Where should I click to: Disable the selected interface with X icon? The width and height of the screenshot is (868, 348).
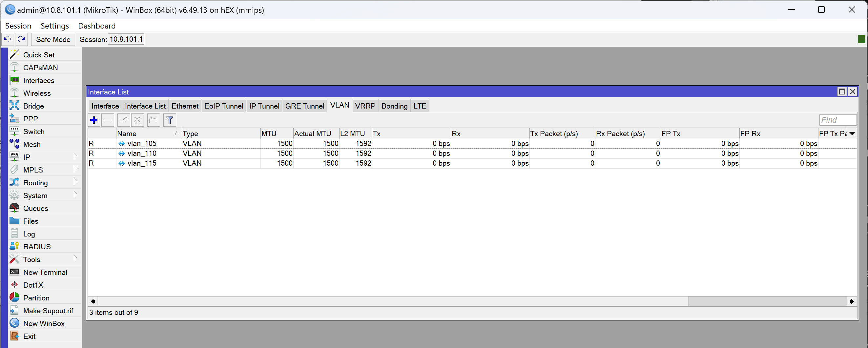(x=137, y=120)
